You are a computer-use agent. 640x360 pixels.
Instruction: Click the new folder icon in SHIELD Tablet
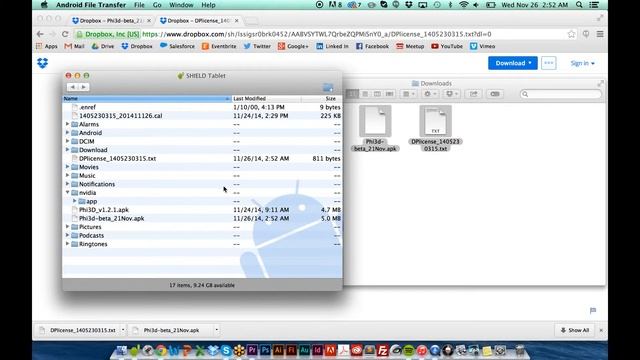coord(328,87)
